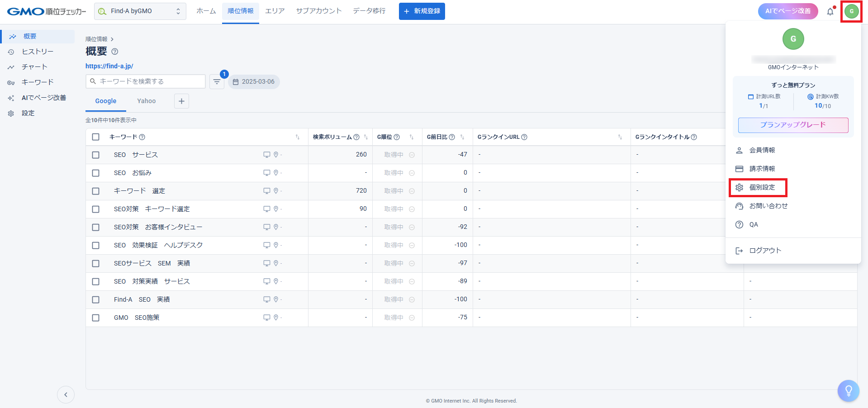Screen dimensions: 868x408
Task: Select 概要 in the sidebar
Action: tap(38, 37)
